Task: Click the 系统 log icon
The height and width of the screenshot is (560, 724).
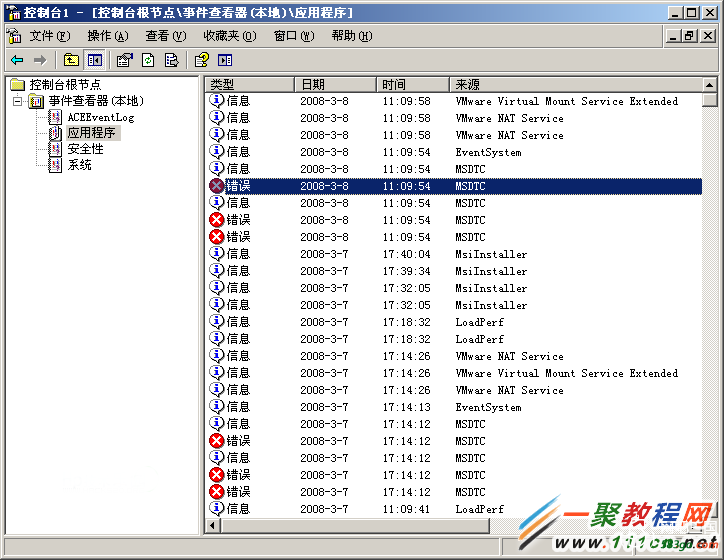Action: point(55,165)
